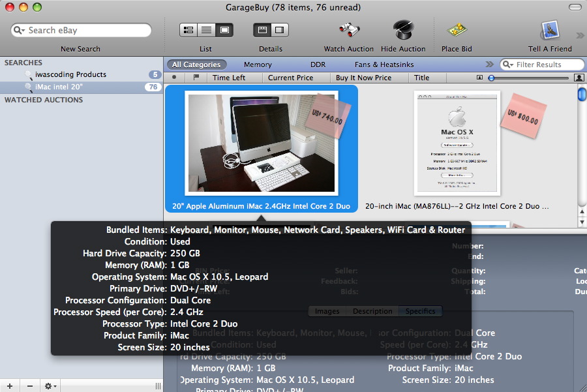This screenshot has height=392, width=587.
Task: Click the Search eBay field
Action: tap(82, 30)
